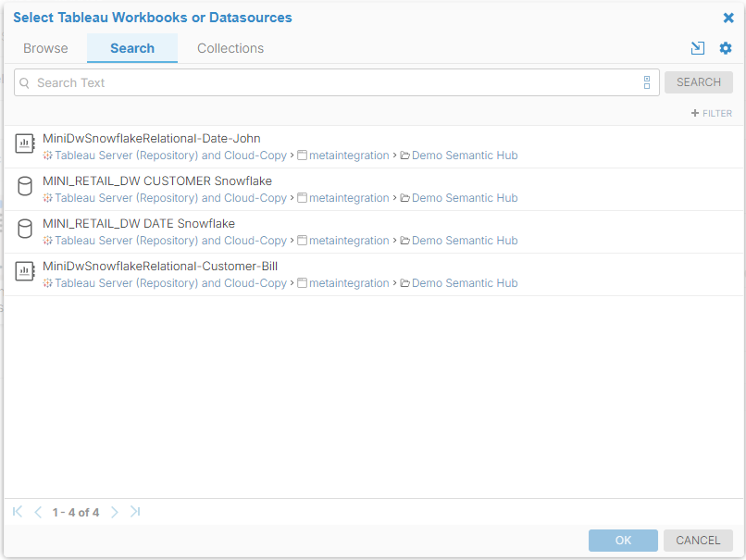Image resolution: width=746 pixels, height=560 pixels.
Task: Switch to the Collections tab
Action: point(230,48)
